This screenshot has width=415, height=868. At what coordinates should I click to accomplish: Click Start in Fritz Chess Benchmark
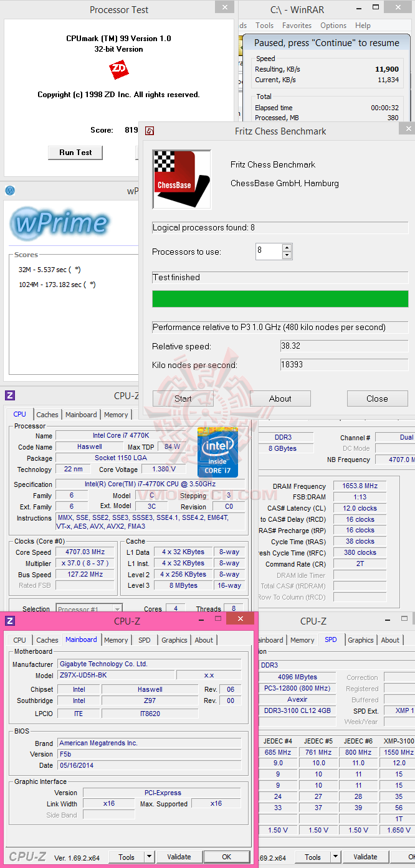click(x=183, y=399)
